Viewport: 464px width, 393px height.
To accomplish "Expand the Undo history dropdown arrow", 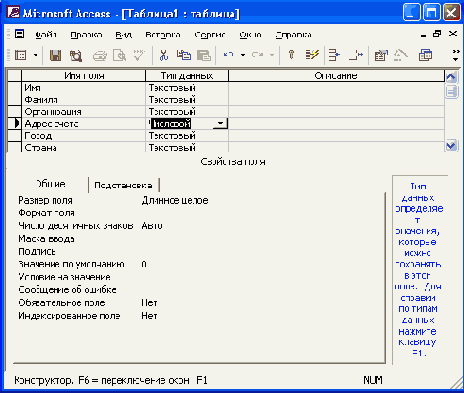I will (243, 55).
